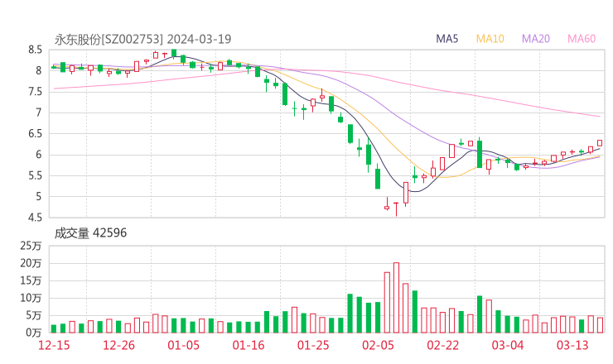Screen dimensions: 613x364
Task: Click the last candlestick on the right
Action: pyautogui.click(x=600, y=143)
